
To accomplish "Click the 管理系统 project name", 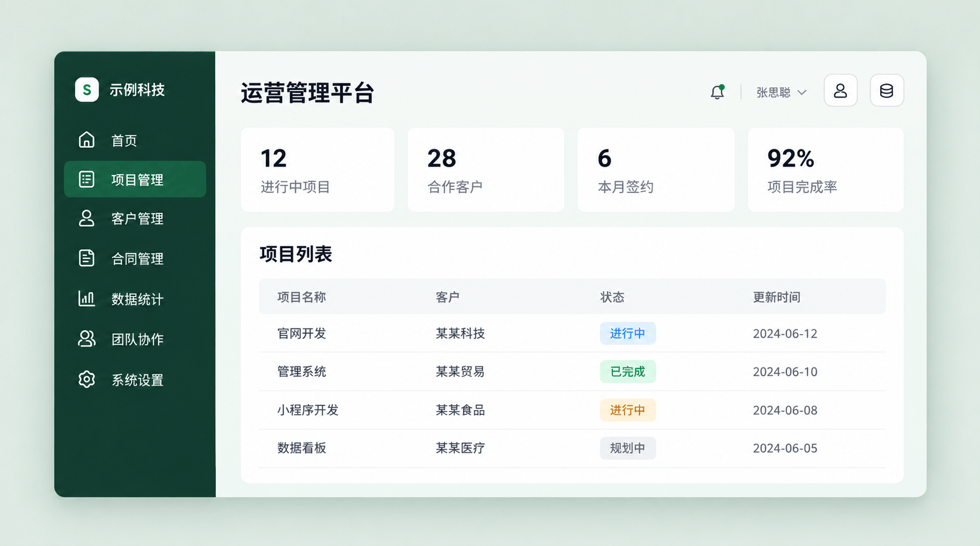I will click(x=301, y=372).
